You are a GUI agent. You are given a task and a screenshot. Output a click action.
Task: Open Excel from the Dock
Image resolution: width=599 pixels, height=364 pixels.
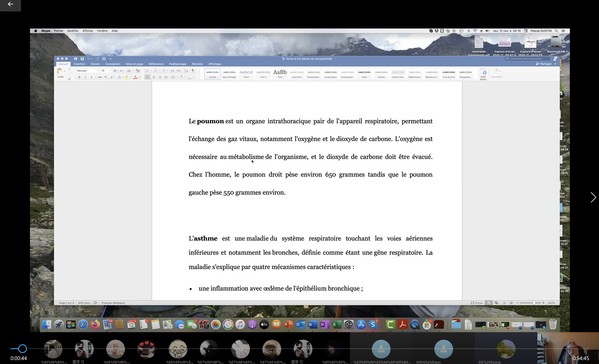tap(337, 325)
